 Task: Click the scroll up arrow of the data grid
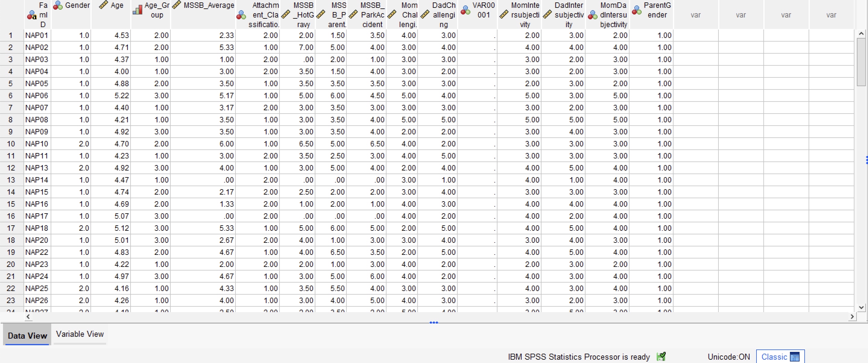coord(861,33)
